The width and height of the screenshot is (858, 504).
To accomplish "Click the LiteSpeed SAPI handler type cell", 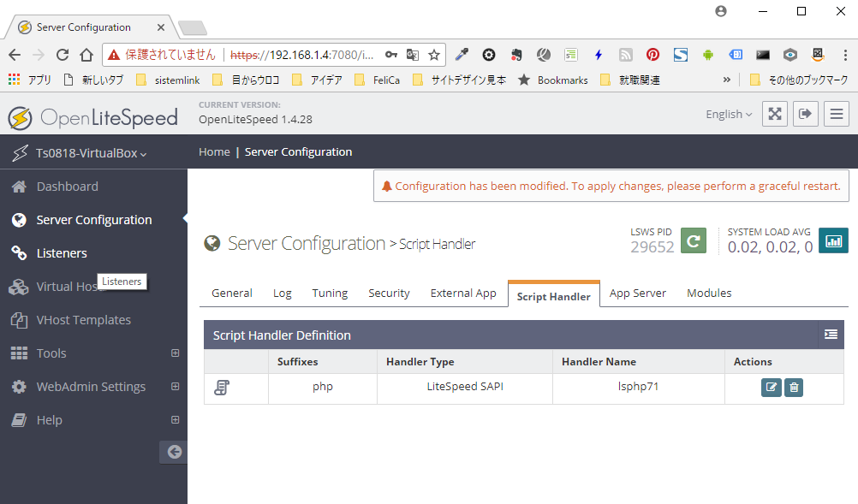I will pyautogui.click(x=465, y=387).
